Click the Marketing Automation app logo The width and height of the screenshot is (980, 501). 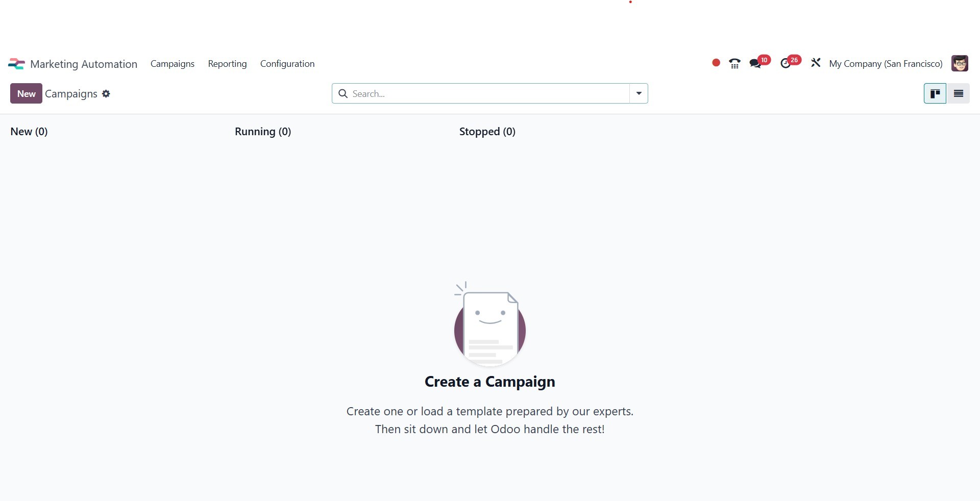point(16,64)
